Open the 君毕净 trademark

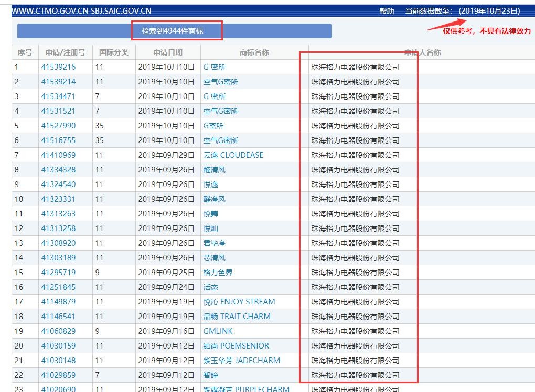click(x=215, y=243)
